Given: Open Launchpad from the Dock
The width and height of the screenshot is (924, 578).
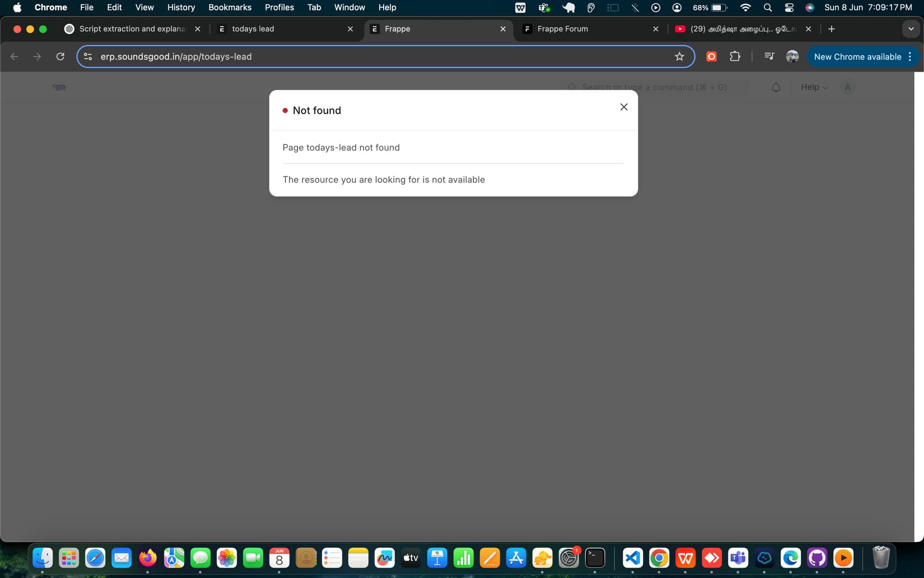Looking at the screenshot, I should (69, 558).
